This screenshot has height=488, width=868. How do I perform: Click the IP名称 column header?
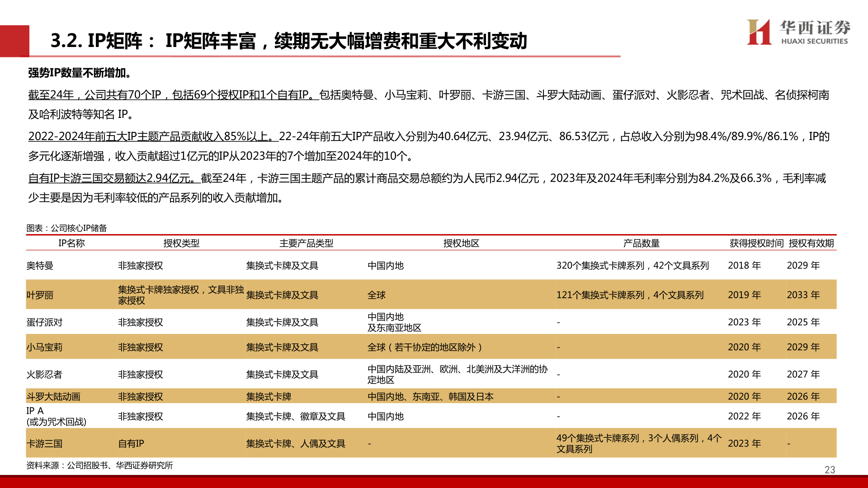click(x=71, y=244)
